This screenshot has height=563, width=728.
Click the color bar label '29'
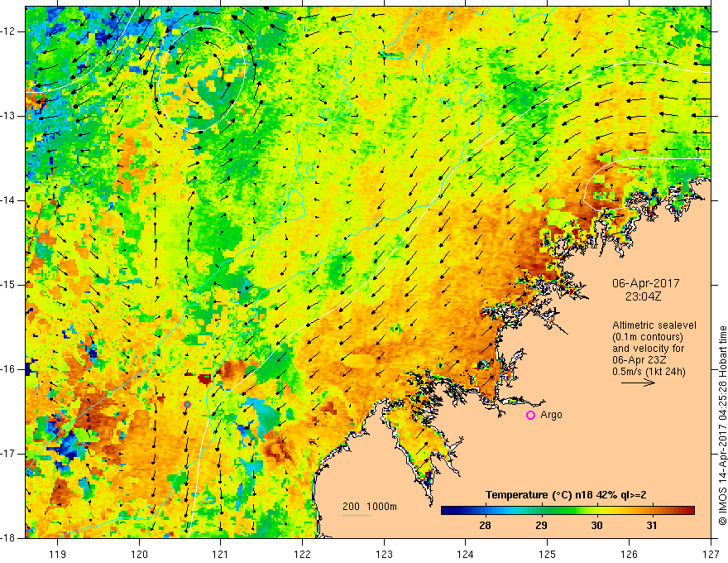541,526
